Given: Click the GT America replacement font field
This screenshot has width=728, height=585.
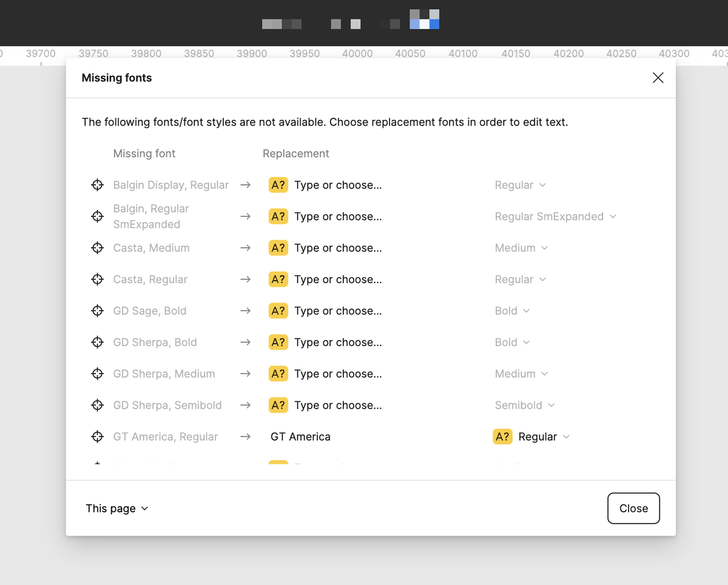Looking at the screenshot, I should coord(301,437).
